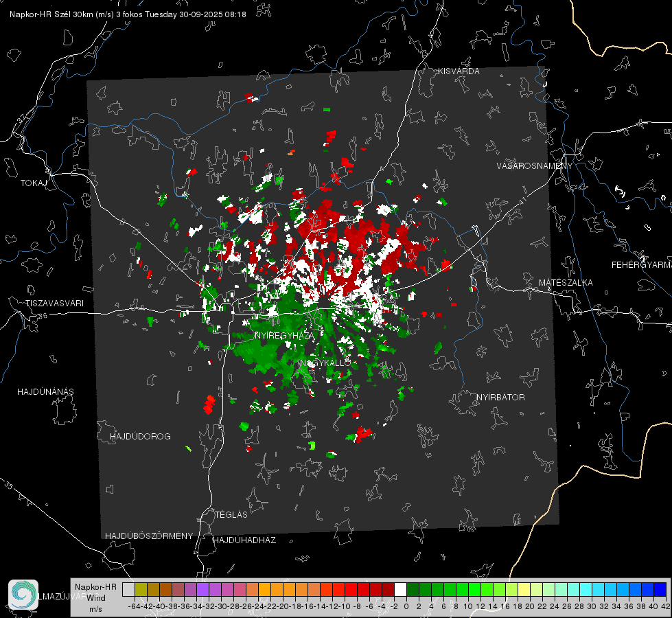Viewport: 672px width, 618px height.
Task: Click the TÉGLÁS city label
Action: pos(231,515)
